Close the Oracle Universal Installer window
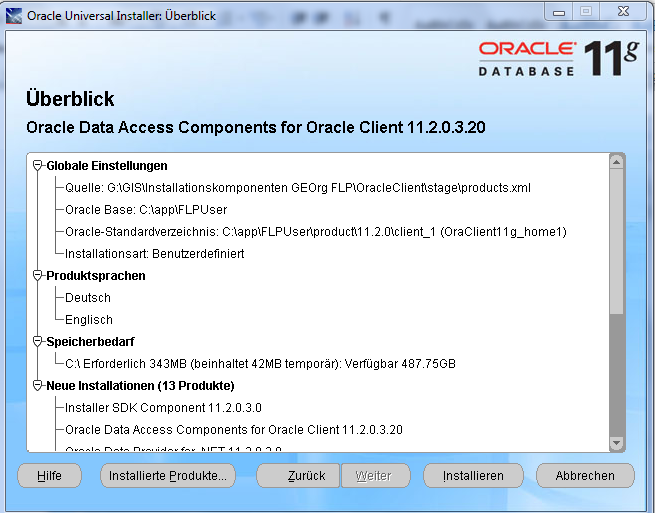This screenshot has width=655, height=513. pyautogui.click(x=623, y=12)
